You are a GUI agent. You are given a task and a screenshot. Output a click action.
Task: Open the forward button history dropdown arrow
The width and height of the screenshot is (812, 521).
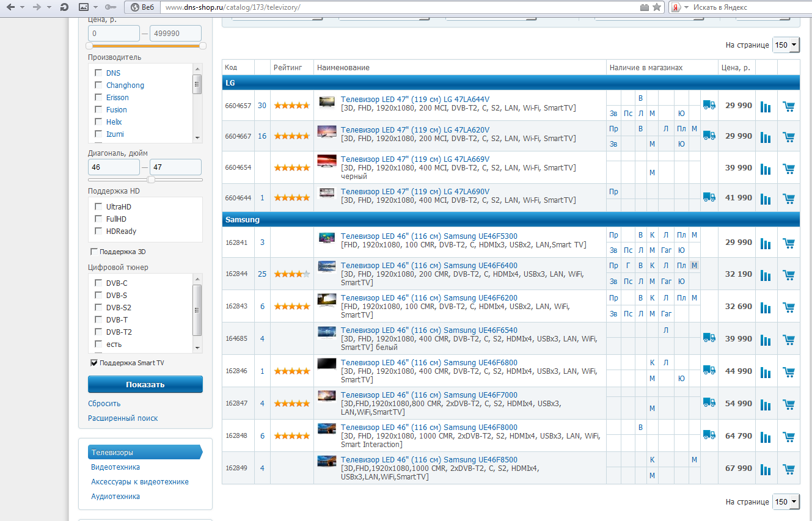[49, 7]
